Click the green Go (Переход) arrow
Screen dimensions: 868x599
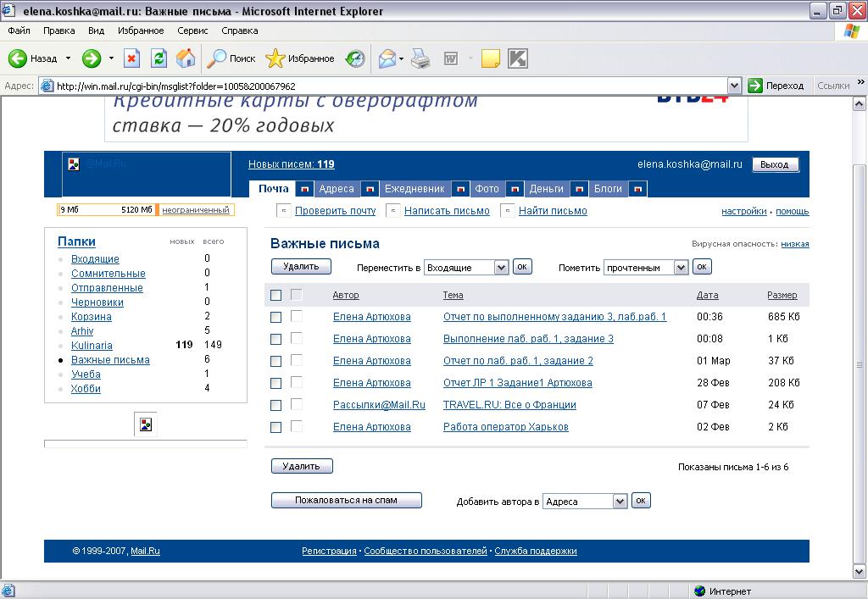pyautogui.click(x=755, y=86)
